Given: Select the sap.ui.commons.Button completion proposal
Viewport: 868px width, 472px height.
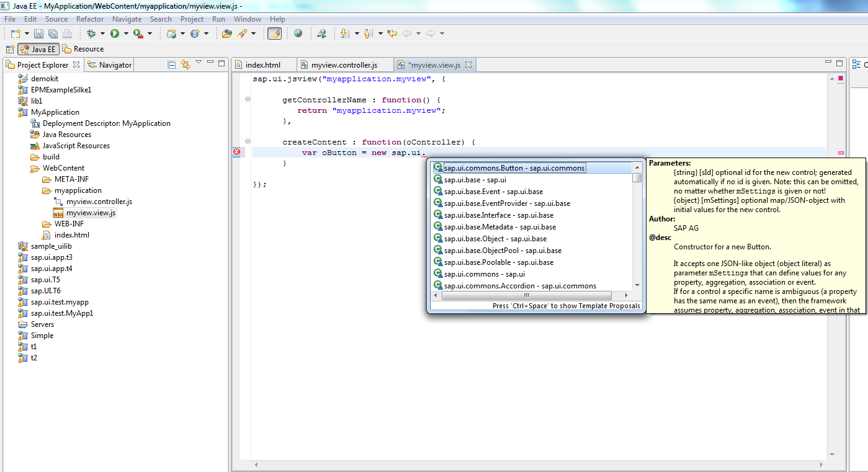Looking at the screenshot, I should click(x=510, y=167).
